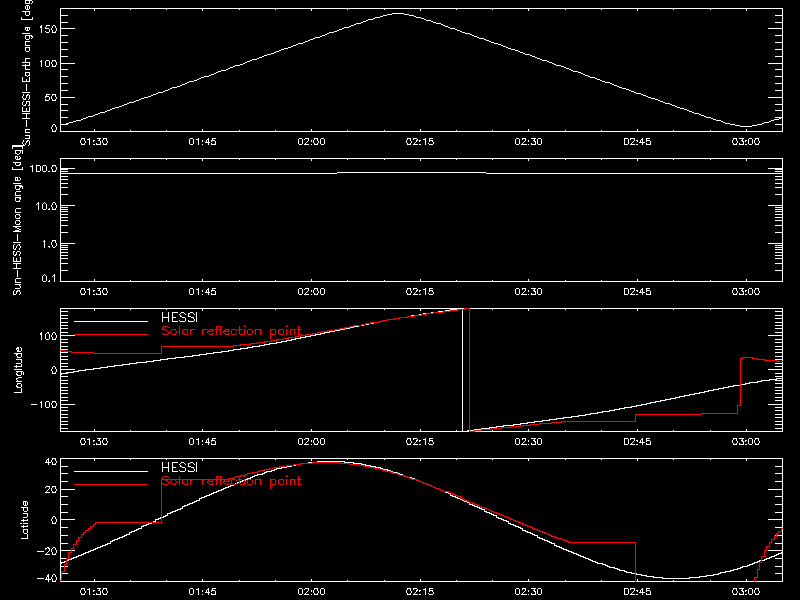Image resolution: width=800 pixels, height=600 pixels.
Task: Click red legend line sample in Longitude plot
Action: click(111, 335)
